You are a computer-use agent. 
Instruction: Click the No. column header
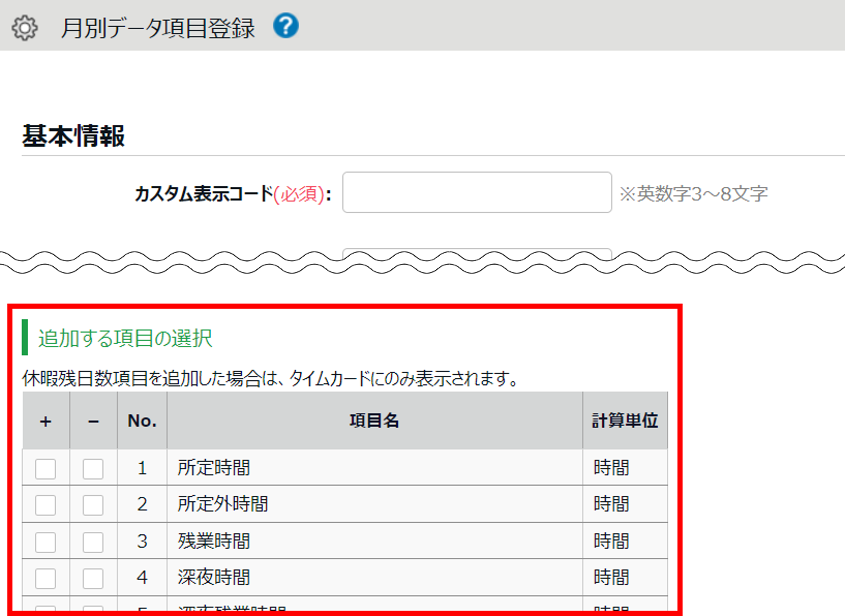[x=142, y=421]
